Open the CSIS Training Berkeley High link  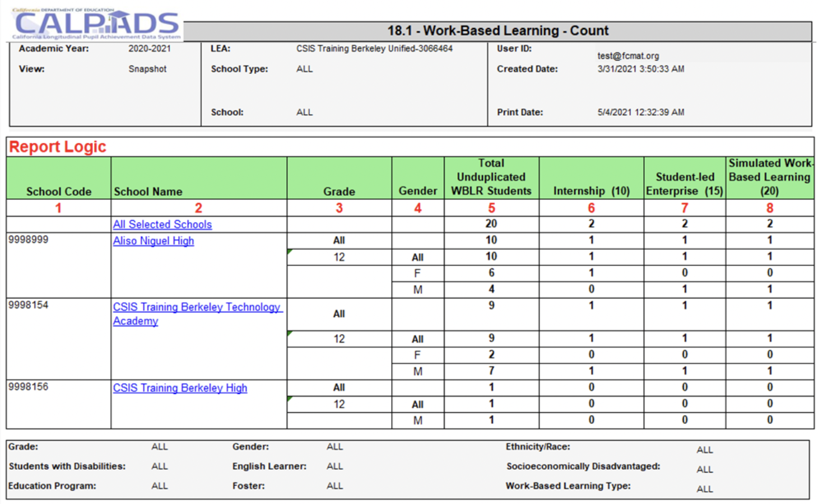pos(180,388)
